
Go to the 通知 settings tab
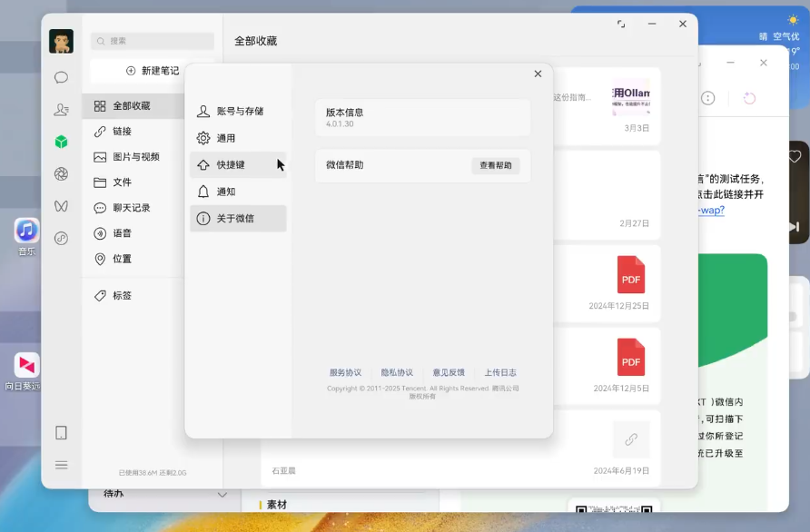click(x=238, y=192)
